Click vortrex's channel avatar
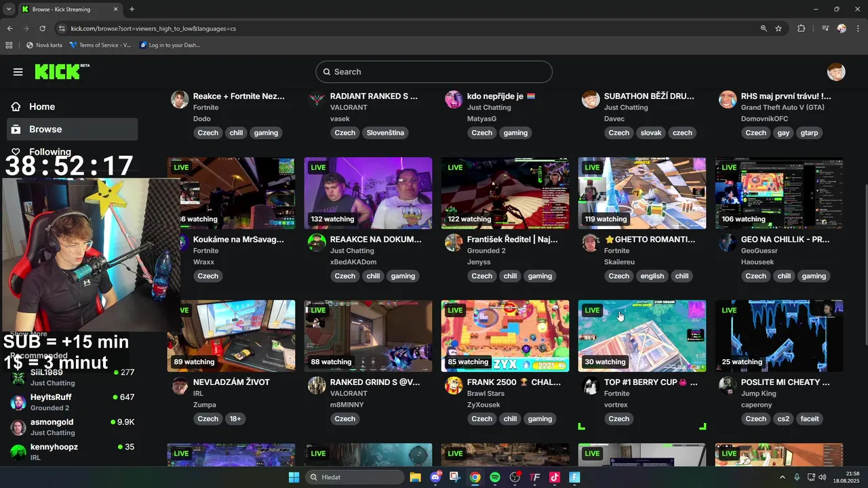The image size is (868, 488). coord(591,385)
